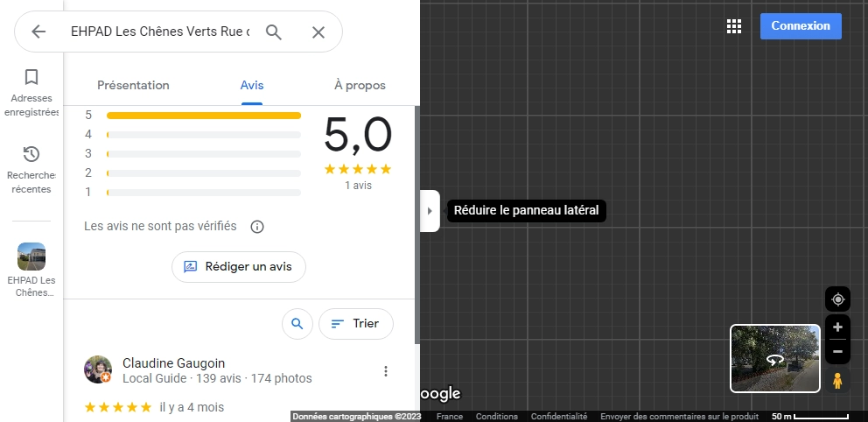Image resolution: width=868 pixels, height=422 pixels.
Task: Click Rédiger un avis button
Action: (239, 267)
